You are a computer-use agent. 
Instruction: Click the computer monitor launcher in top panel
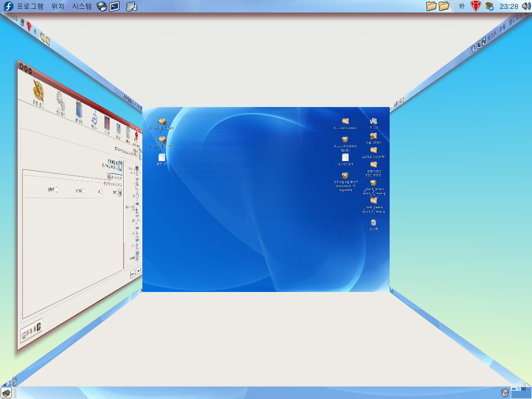131,6
